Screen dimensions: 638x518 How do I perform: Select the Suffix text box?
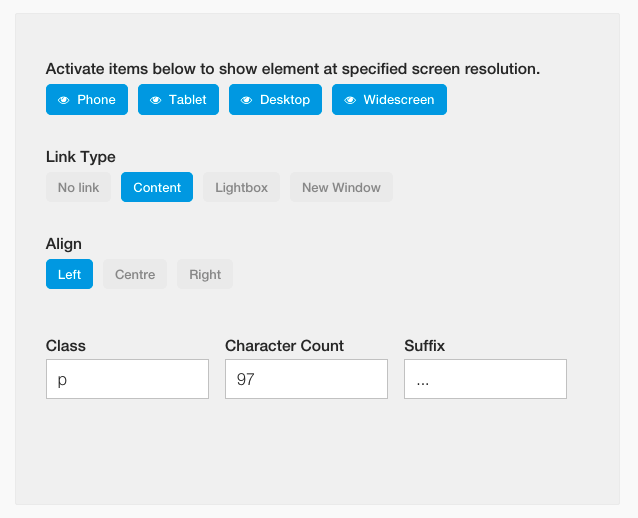pos(485,379)
